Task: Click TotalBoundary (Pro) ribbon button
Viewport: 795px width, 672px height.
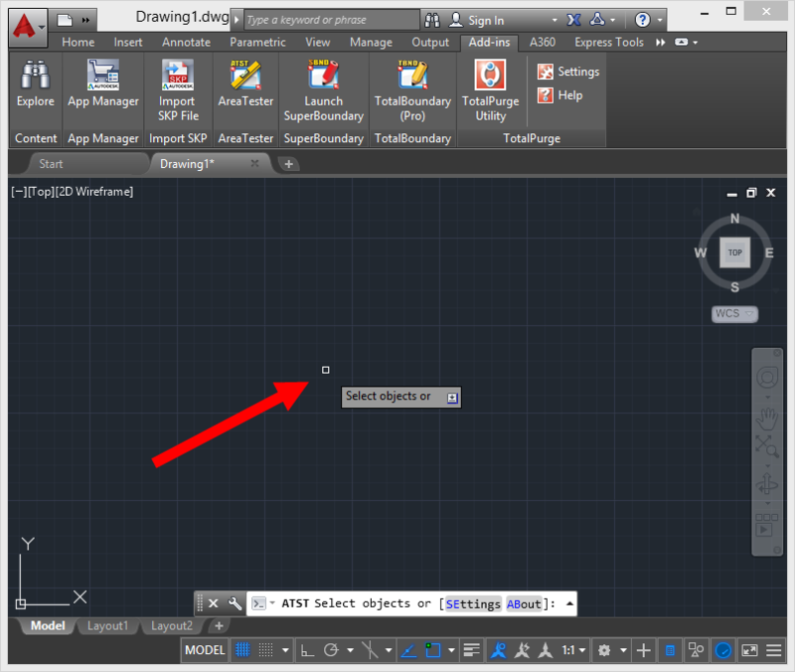Action: [412, 89]
